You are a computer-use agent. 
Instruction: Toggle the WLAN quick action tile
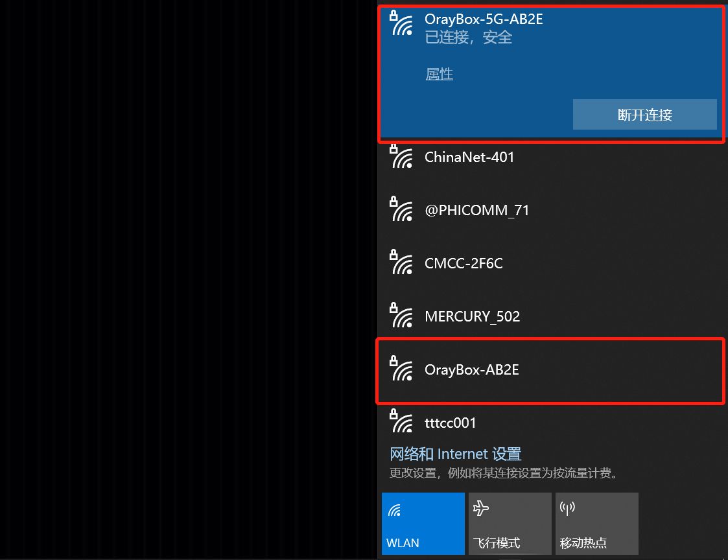(423, 524)
